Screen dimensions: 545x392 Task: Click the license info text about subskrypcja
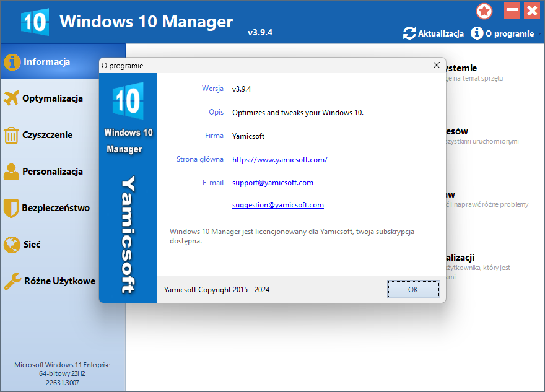point(292,236)
